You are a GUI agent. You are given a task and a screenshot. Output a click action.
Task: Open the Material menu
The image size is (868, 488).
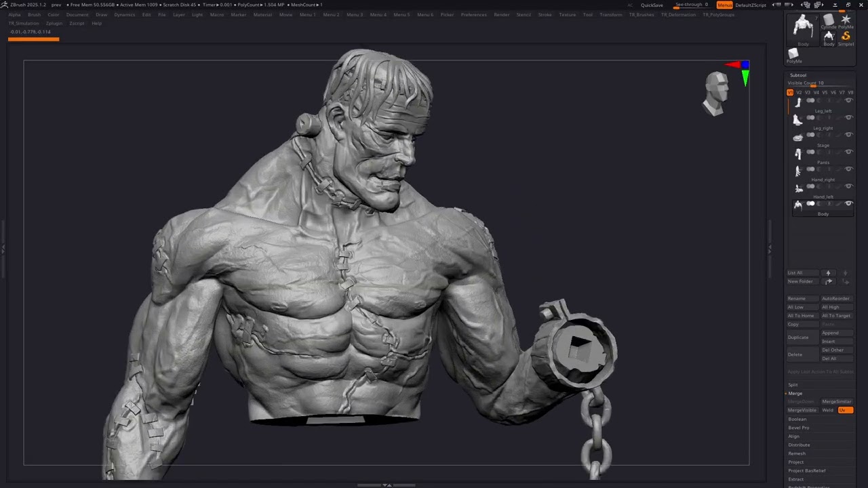pos(262,14)
